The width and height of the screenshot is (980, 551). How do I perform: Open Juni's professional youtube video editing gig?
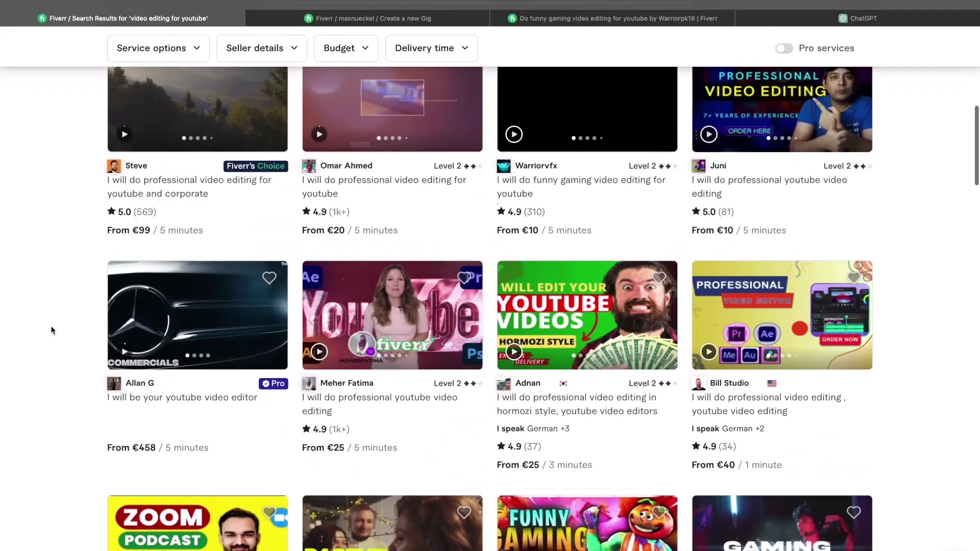point(769,187)
